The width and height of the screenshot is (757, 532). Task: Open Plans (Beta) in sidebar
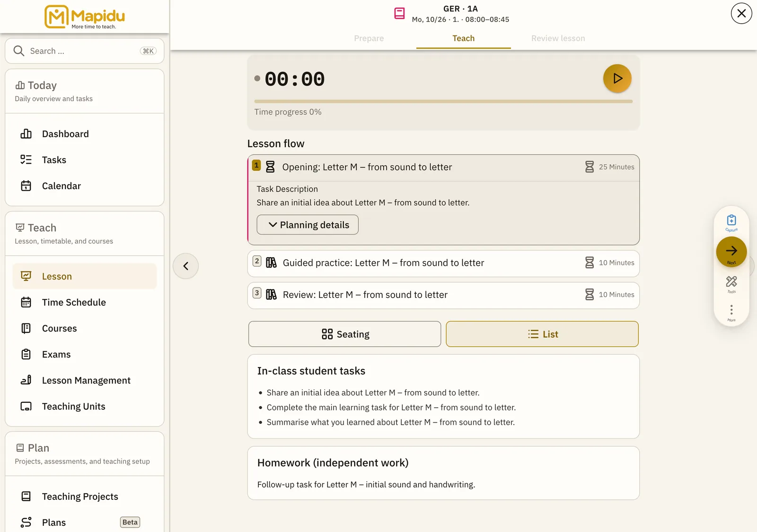click(x=85, y=522)
